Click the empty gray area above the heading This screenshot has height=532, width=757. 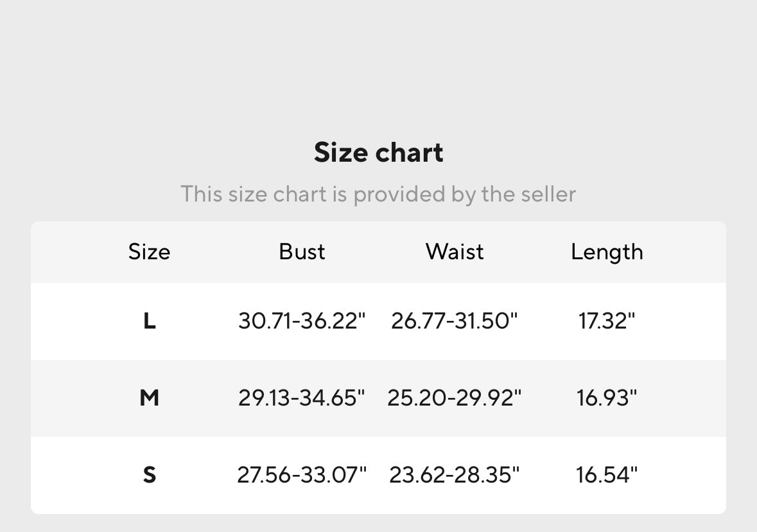click(x=378, y=64)
